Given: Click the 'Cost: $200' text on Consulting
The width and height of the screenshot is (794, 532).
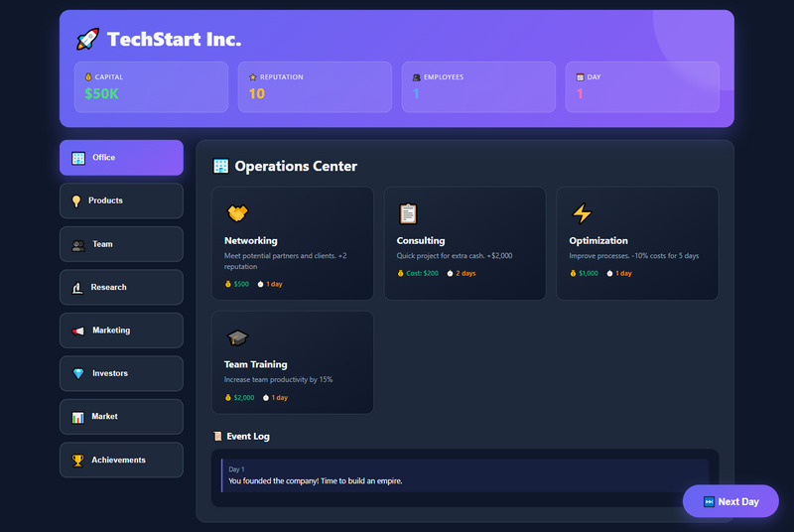Looking at the screenshot, I should click(423, 273).
